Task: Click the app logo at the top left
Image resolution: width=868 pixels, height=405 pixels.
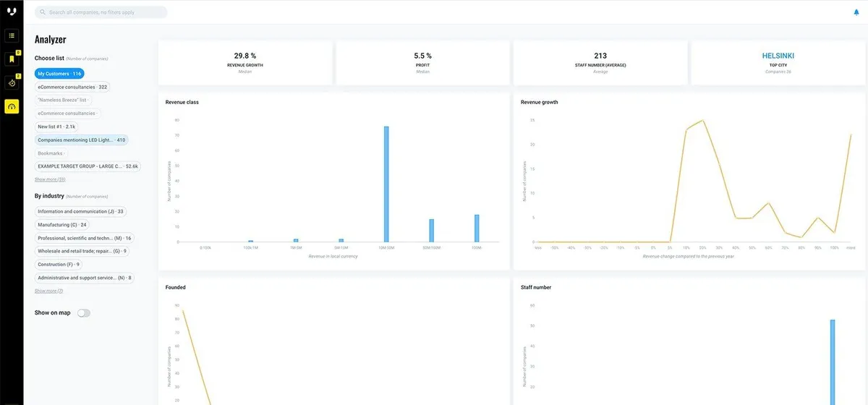Action: 12,12
